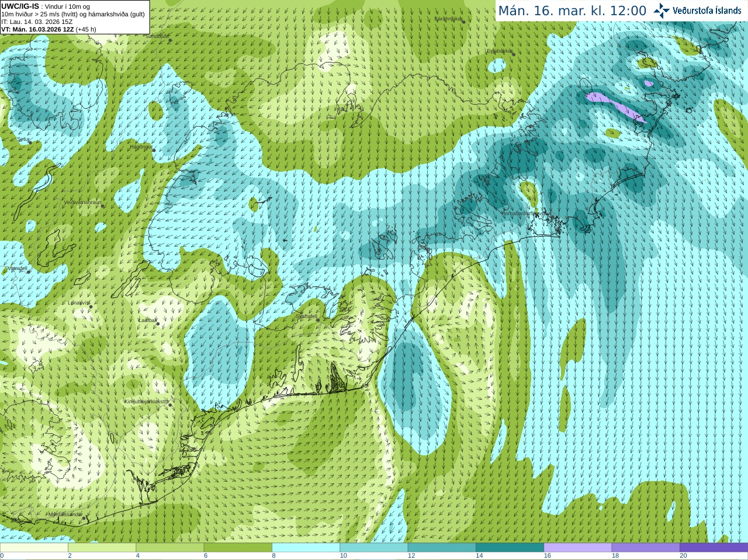Select the Hágöngur station label

[x=140, y=147]
